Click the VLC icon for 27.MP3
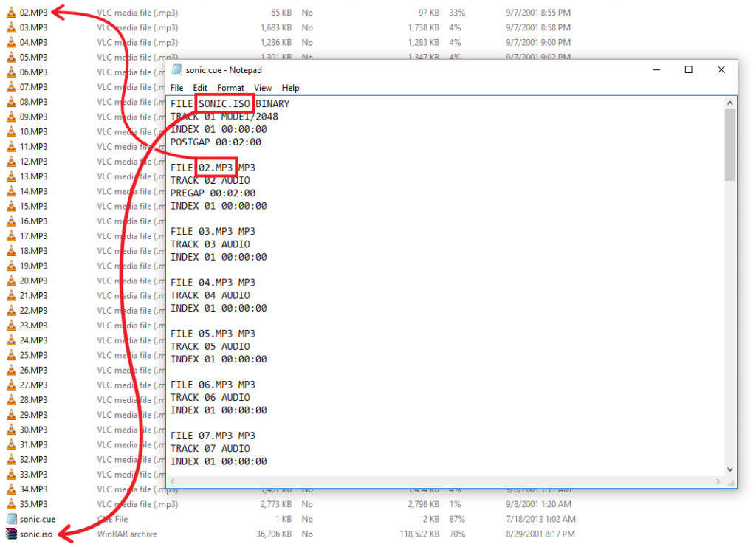This screenshot has height=547, width=756. pyautogui.click(x=11, y=385)
